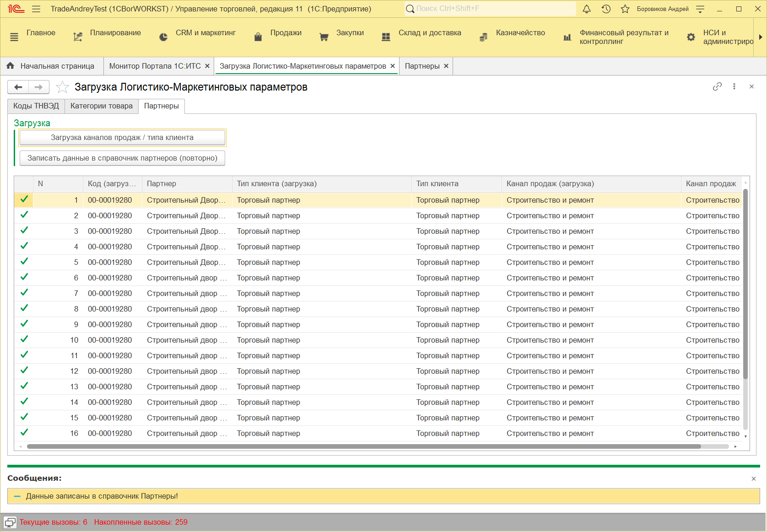Open notifications bell icon
Viewport: 767px width, 532px height.
click(x=587, y=9)
